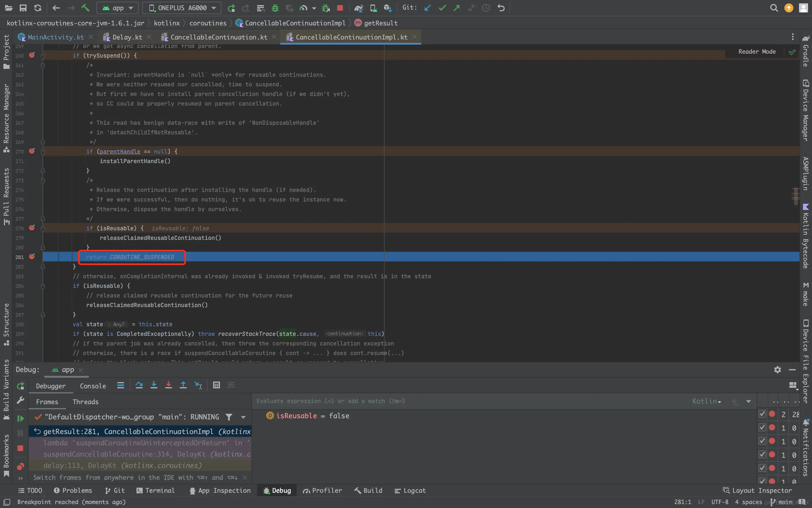
Task: Click the Force Step Into red arrow icon
Action: [168, 385]
